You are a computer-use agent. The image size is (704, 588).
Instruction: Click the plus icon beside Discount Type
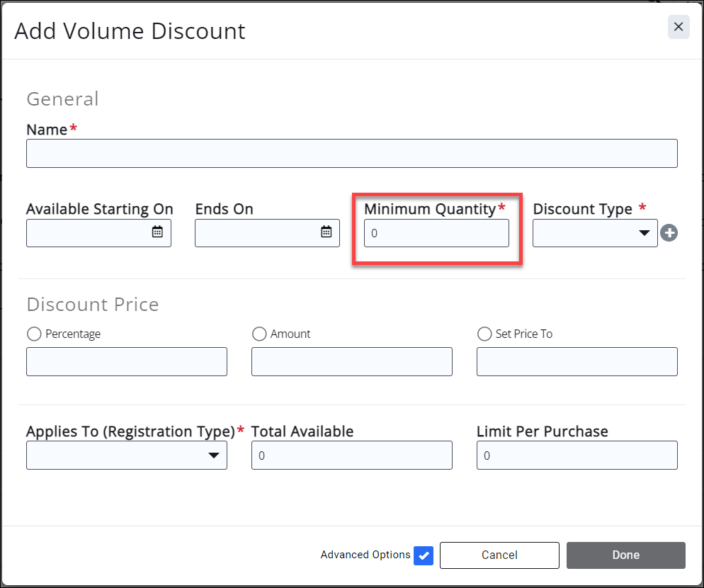click(x=669, y=232)
